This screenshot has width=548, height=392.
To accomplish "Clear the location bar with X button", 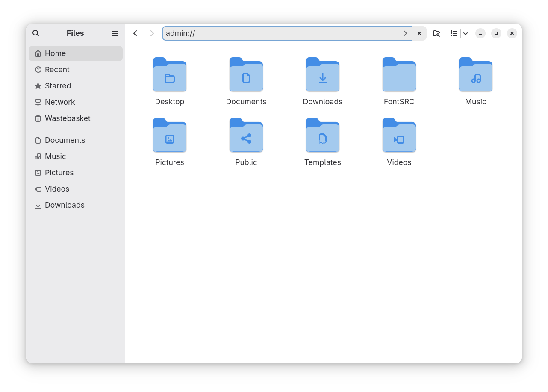I will click(419, 33).
